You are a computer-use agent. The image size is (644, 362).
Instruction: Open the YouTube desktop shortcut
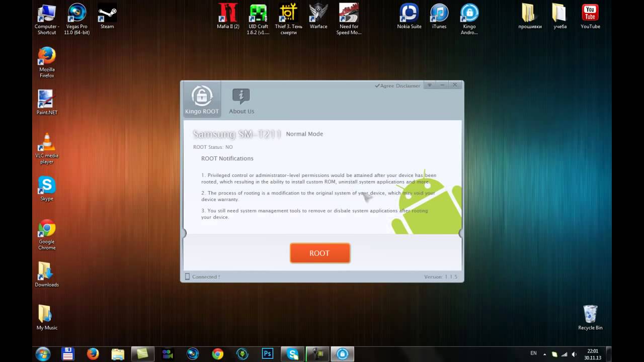click(590, 16)
